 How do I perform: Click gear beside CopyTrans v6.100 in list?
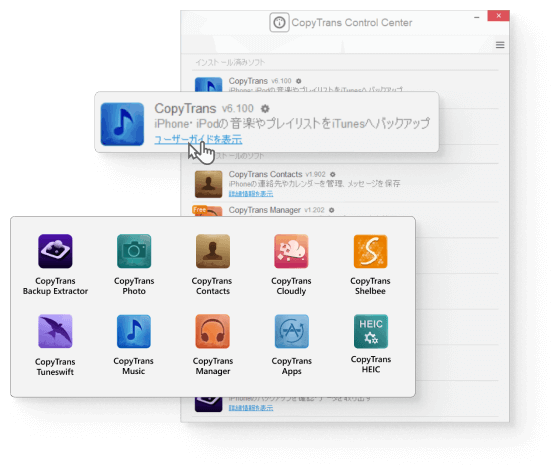[x=299, y=81]
